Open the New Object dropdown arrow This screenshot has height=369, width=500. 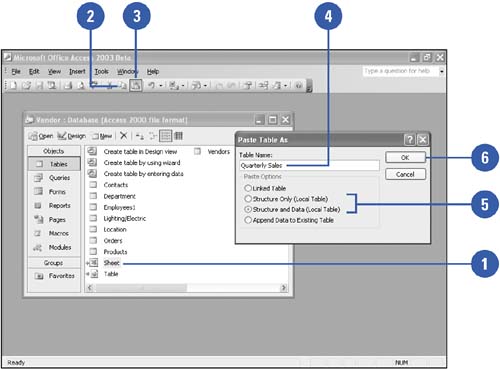286,86
